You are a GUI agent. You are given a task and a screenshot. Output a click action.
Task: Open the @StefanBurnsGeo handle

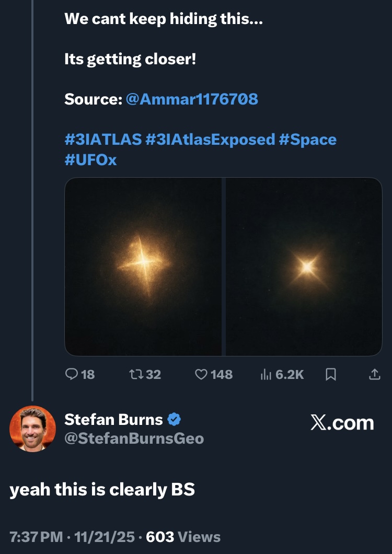[134, 438]
